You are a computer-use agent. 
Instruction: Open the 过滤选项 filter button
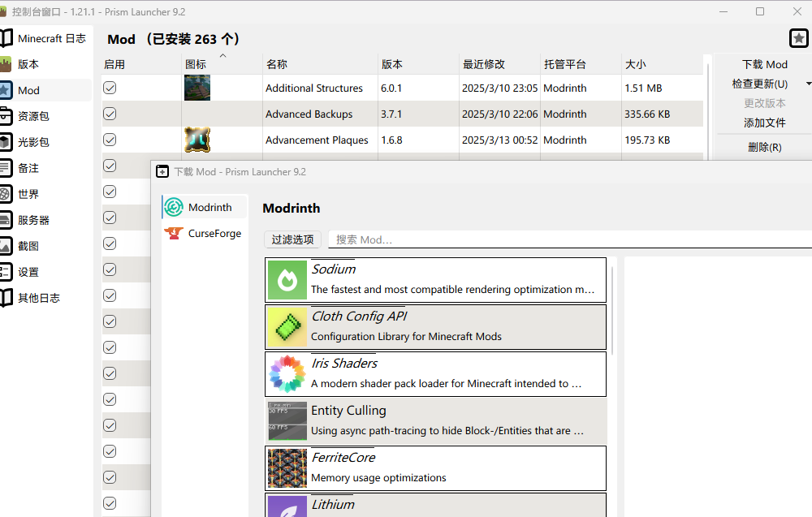click(x=292, y=239)
